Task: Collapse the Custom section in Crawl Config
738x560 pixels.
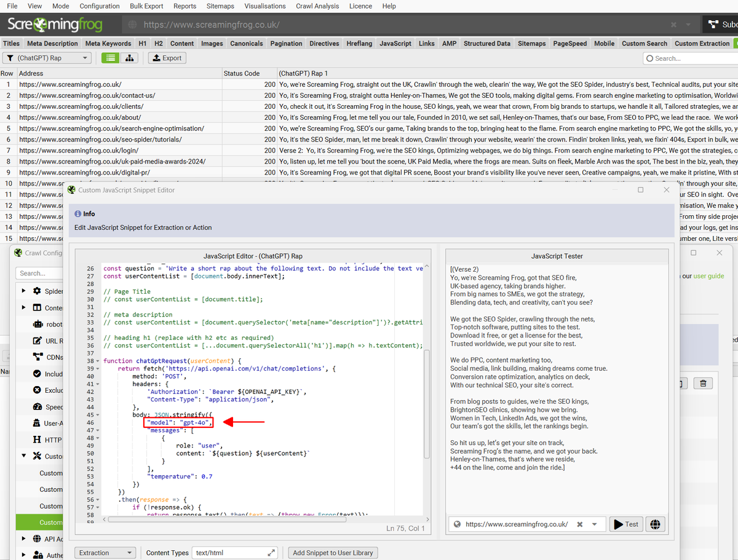Action: click(23, 456)
